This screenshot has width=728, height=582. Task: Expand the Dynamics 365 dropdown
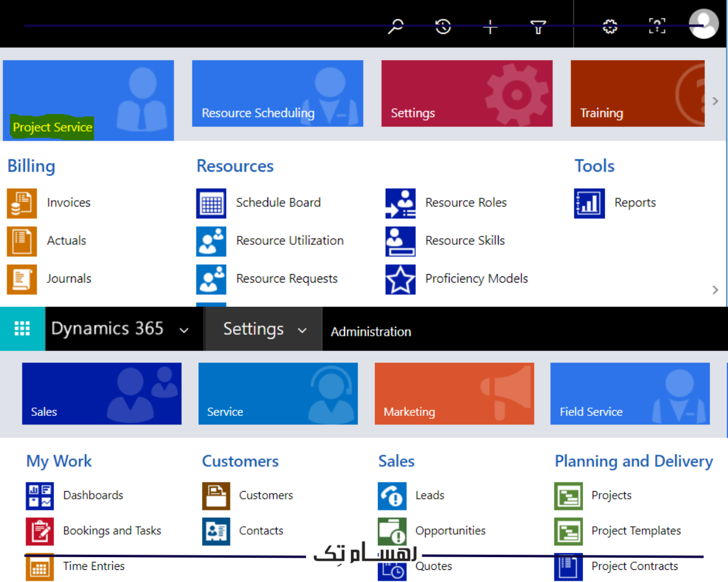184,330
